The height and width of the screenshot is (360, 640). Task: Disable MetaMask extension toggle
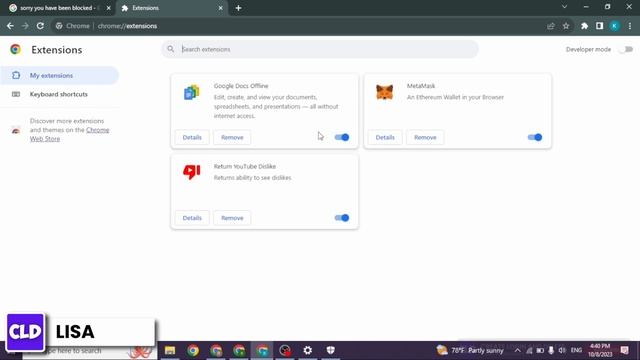pyautogui.click(x=535, y=137)
